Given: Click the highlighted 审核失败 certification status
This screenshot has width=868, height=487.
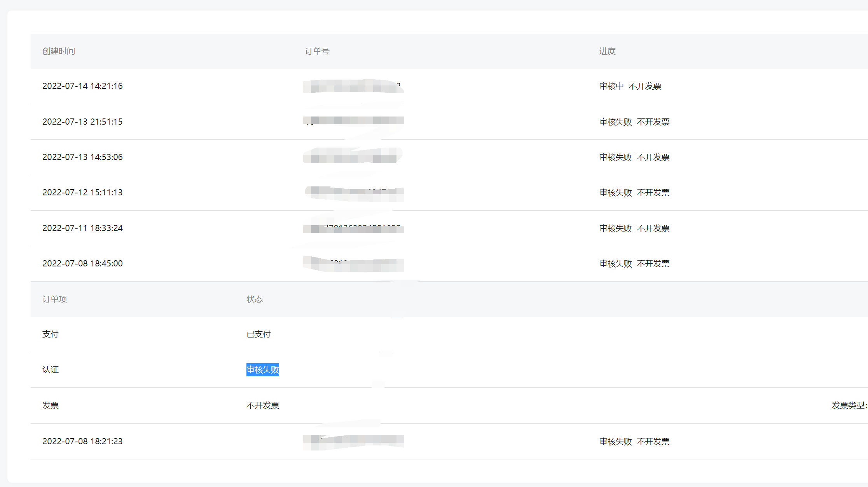Looking at the screenshot, I should click(263, 370).
